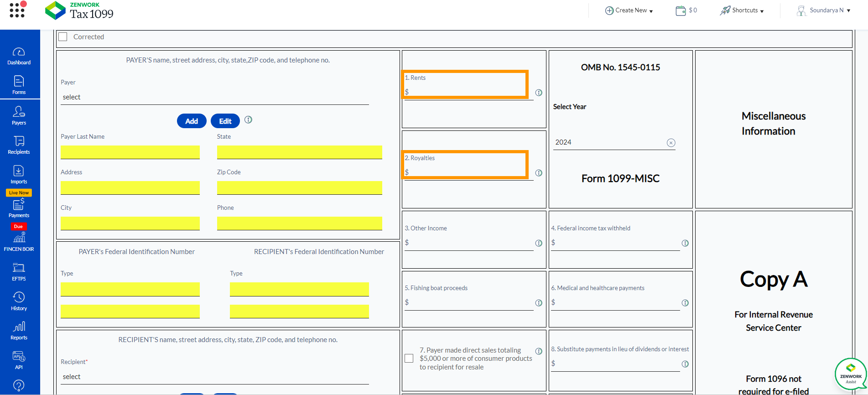Click the payer City field
Image resolution: width=868 pixels, height=395 pixels.
130,223
